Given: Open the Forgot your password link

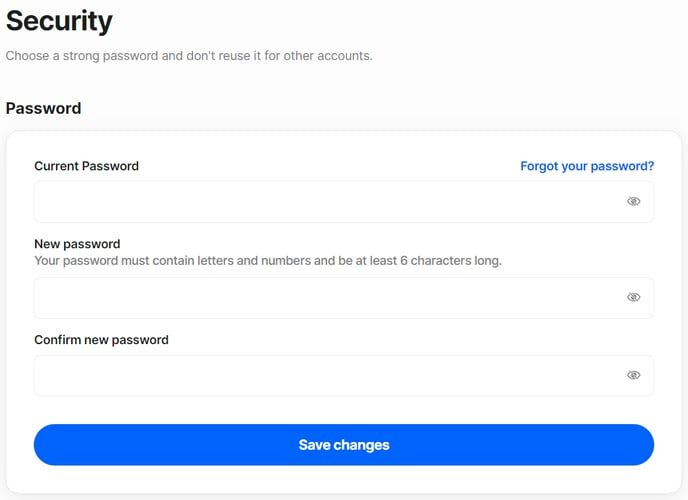Looking at the screenshot, I should (587, 166).
